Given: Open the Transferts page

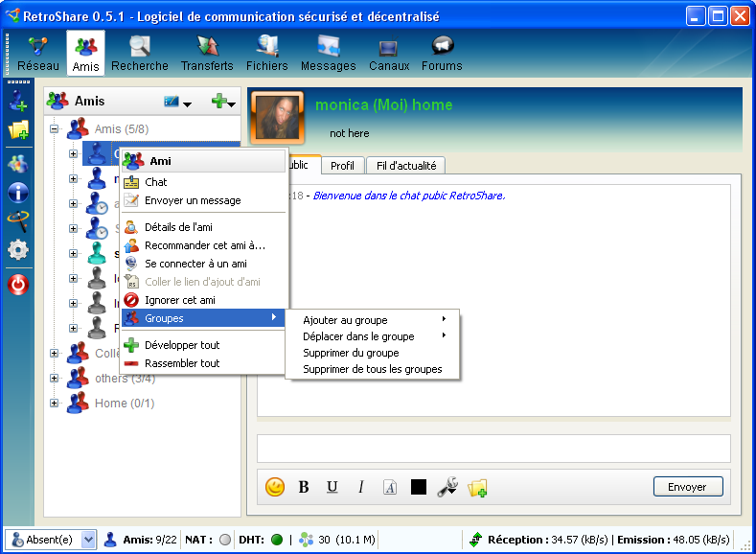Looking at the screenshot, I should 207,54.
